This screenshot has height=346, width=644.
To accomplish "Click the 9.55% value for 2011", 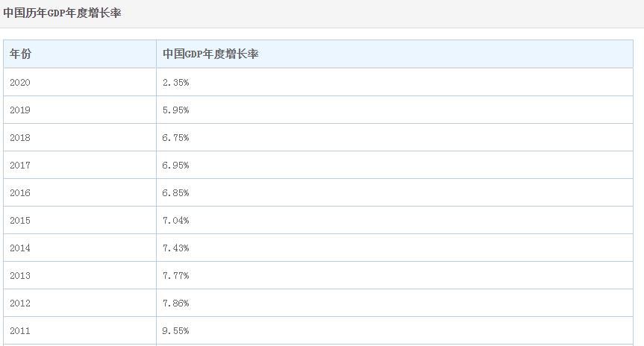I will pyautogui.click(x=176, y=330).
